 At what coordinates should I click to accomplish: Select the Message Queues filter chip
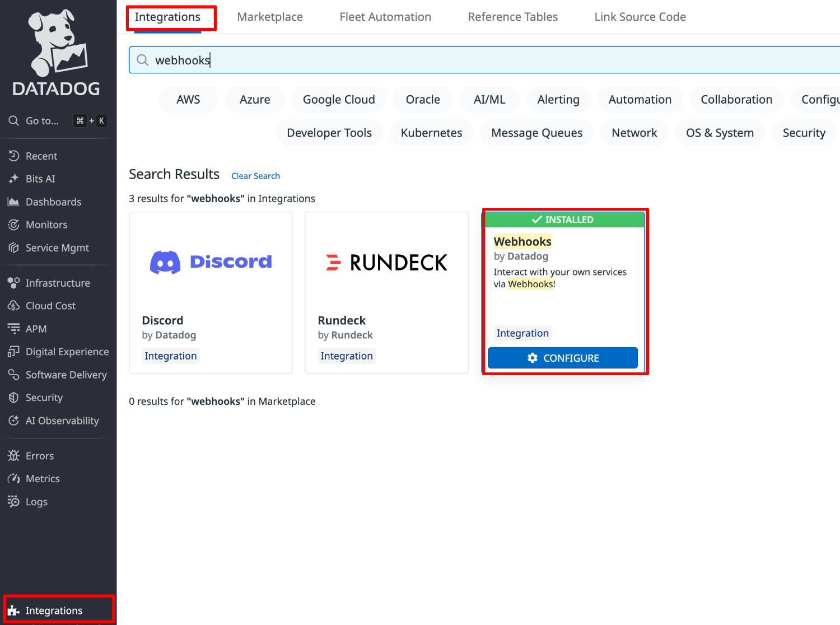point(536,133)
